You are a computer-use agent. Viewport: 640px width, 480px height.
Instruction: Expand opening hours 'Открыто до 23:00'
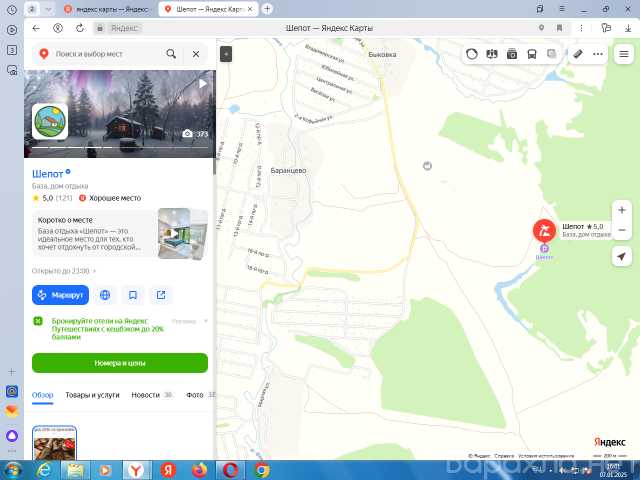tap(64, 271)
